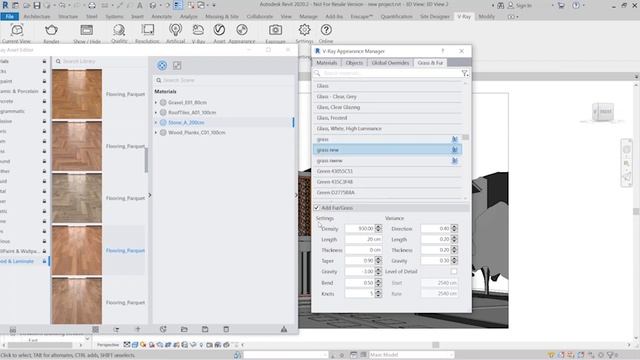Open the Asset Editor ribbon icon
640x360 pixels.
219,31
